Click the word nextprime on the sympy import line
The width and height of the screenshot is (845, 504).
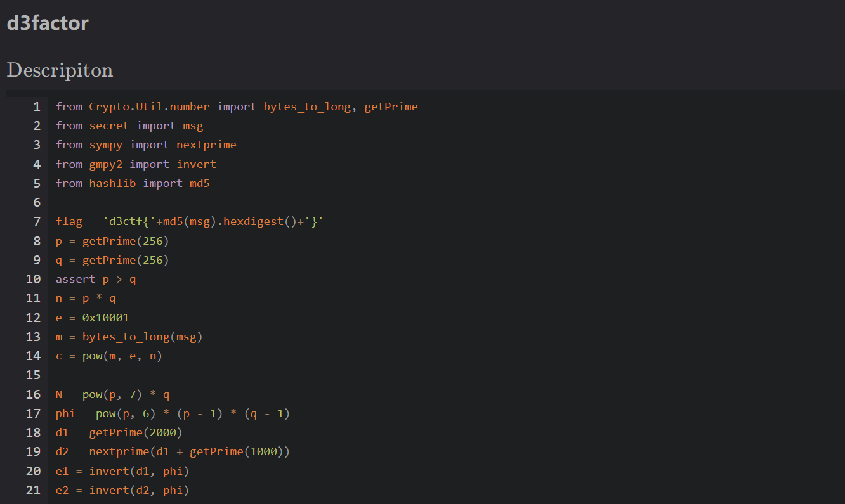(206, 145)
